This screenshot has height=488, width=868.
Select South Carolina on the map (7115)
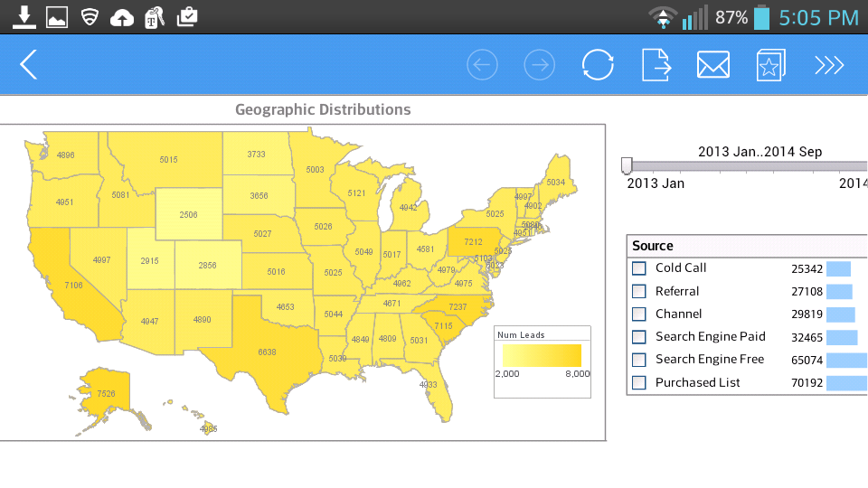pyautogui.click(x=443, y=326)
